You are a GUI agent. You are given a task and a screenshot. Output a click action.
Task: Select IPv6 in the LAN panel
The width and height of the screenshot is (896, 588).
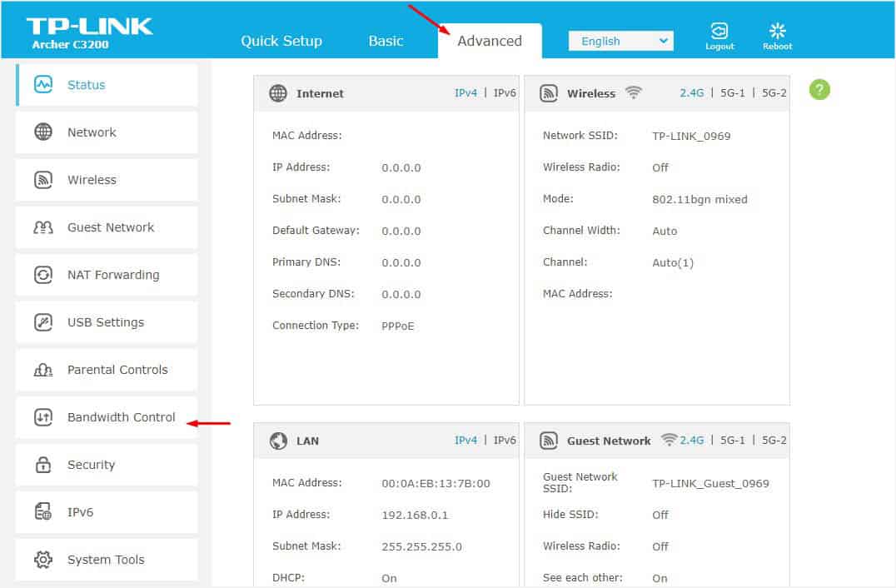[x=505, y=440]
